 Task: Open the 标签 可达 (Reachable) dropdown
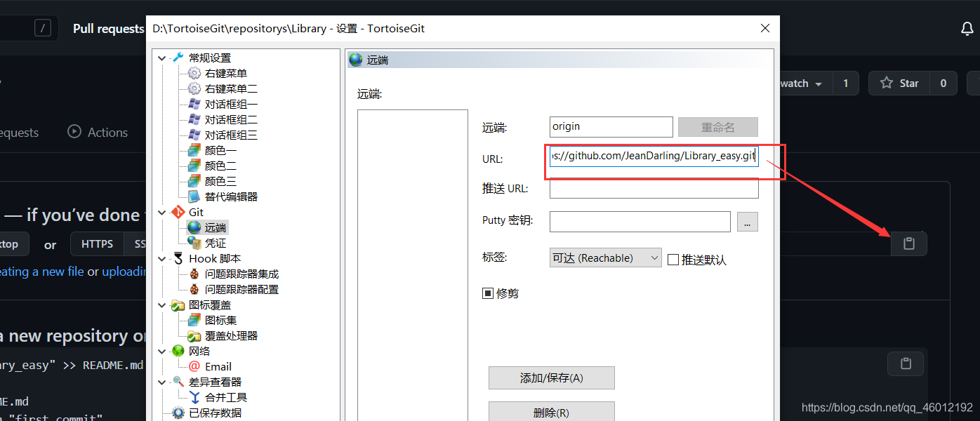click(605, 258)
